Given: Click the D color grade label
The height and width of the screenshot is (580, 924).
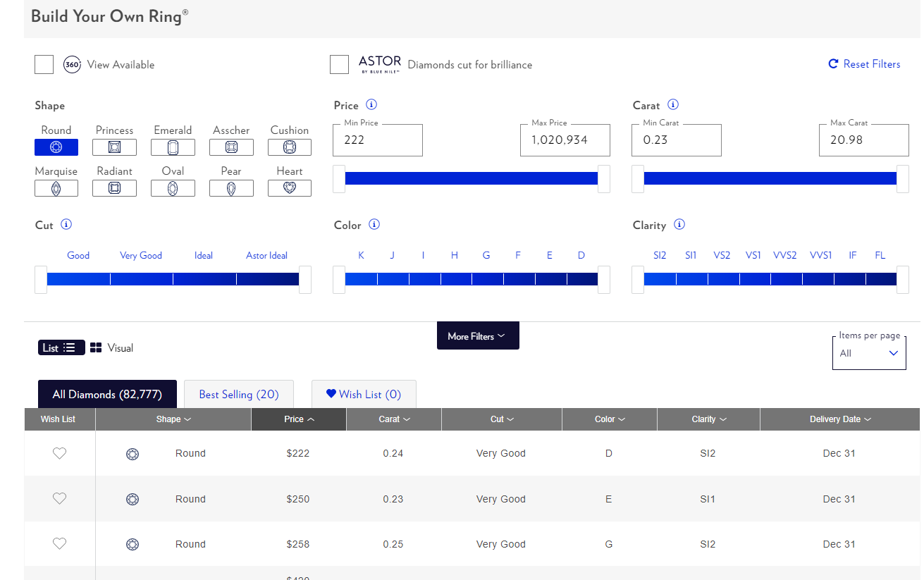Looking at the screenshot, I should tap(581, 255).
